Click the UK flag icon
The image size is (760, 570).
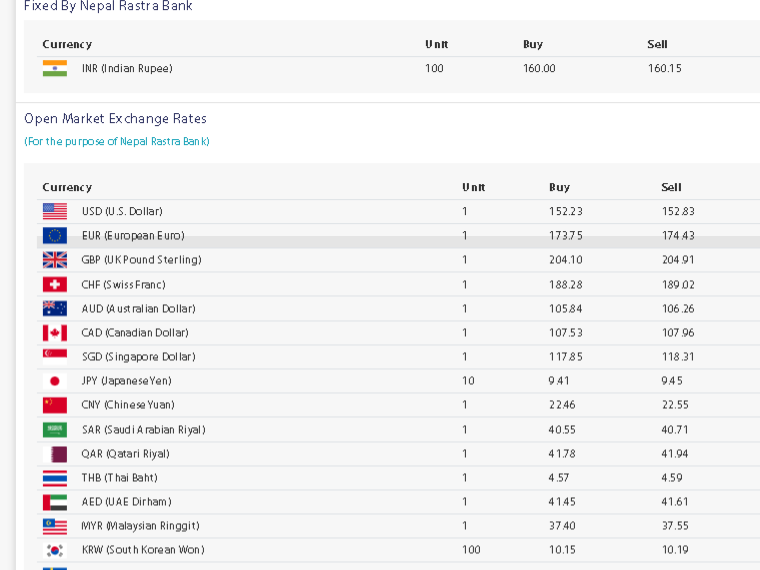point(55,260)
